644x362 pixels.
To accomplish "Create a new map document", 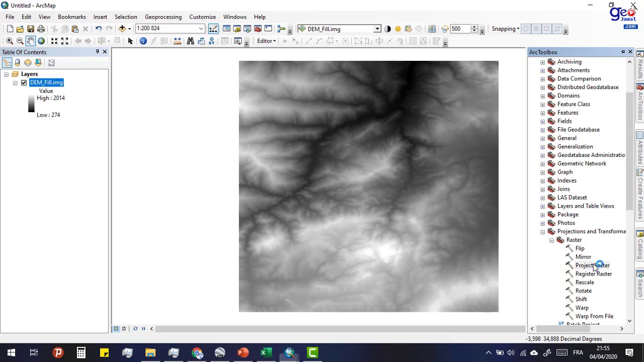I will click(10, 29).
